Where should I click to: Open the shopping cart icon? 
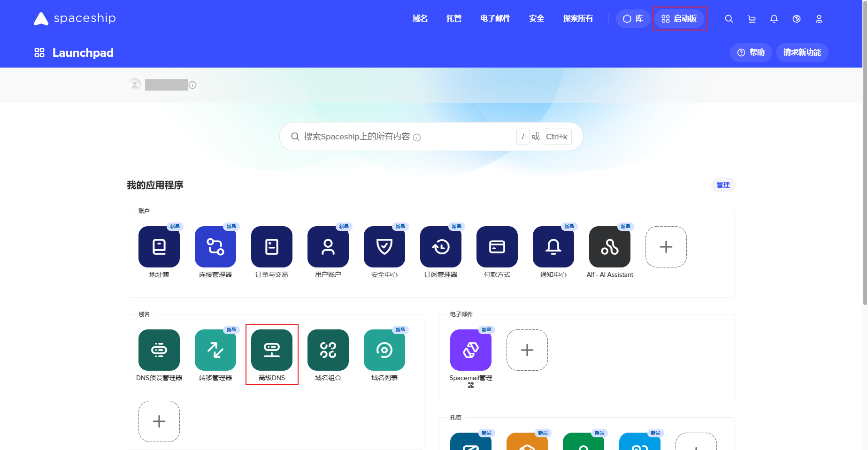752,19
